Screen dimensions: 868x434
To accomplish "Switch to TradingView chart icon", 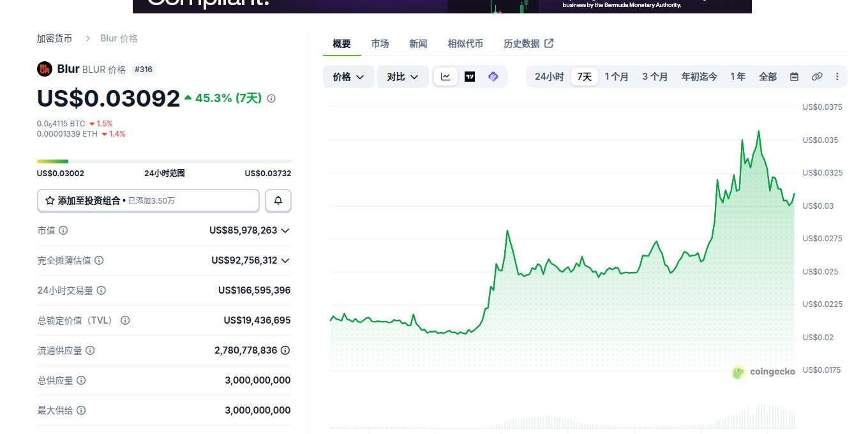I will (470, 77).
